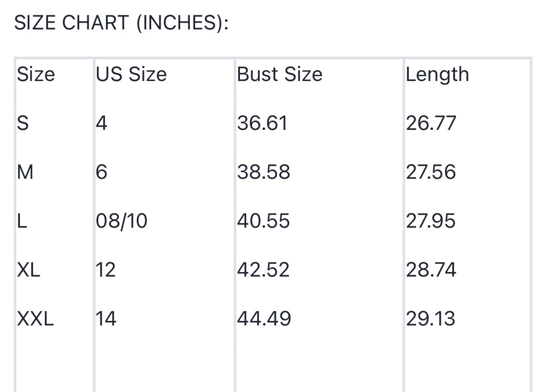This screenshot has width=546, height=392.
Task: Click bust size value 38.58
Action: point(263,172)
